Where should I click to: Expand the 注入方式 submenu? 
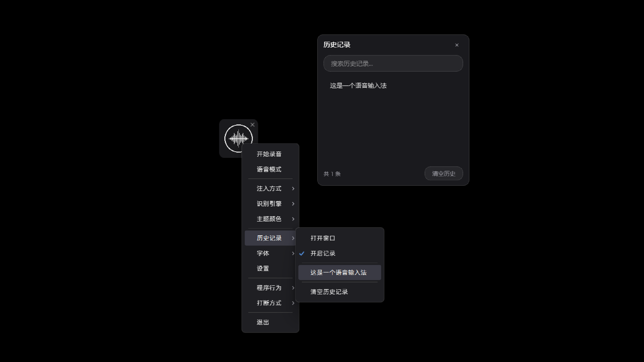tap(270, 188)
